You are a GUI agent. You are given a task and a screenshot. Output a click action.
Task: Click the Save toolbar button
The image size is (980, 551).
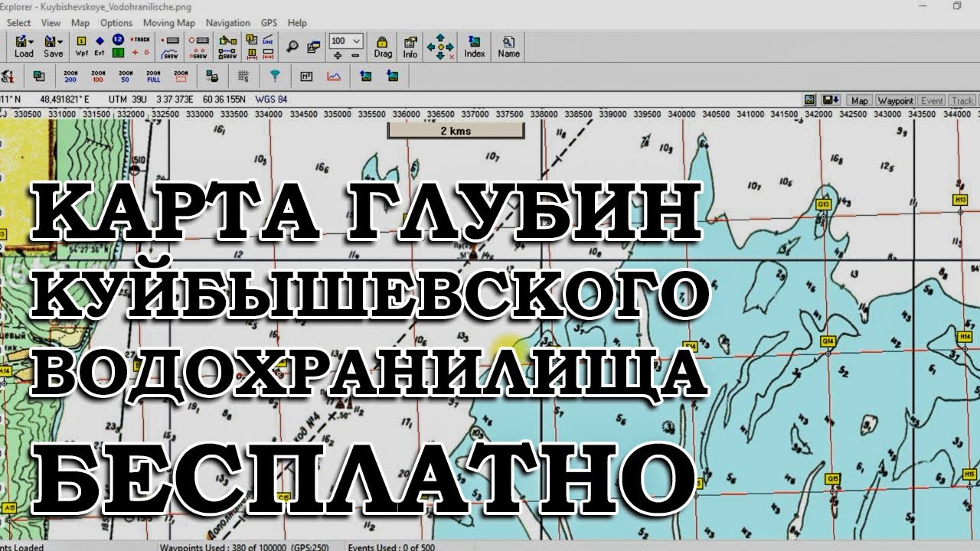[x=53, y=47]
